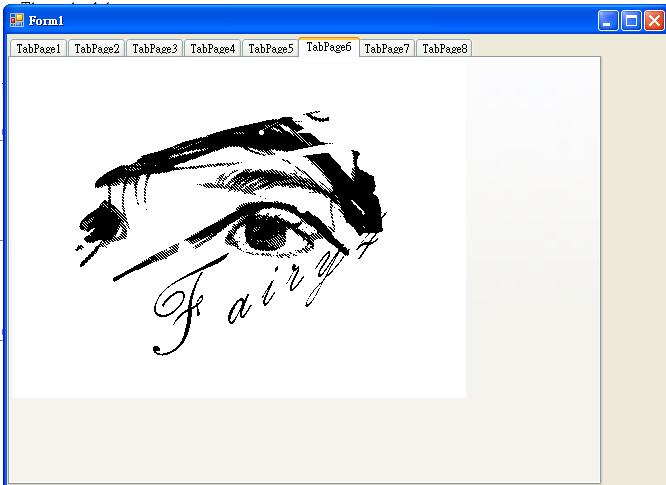Select the active TabPage6 tab
Viewport: 666px width, 485px height.
point(328,47)
